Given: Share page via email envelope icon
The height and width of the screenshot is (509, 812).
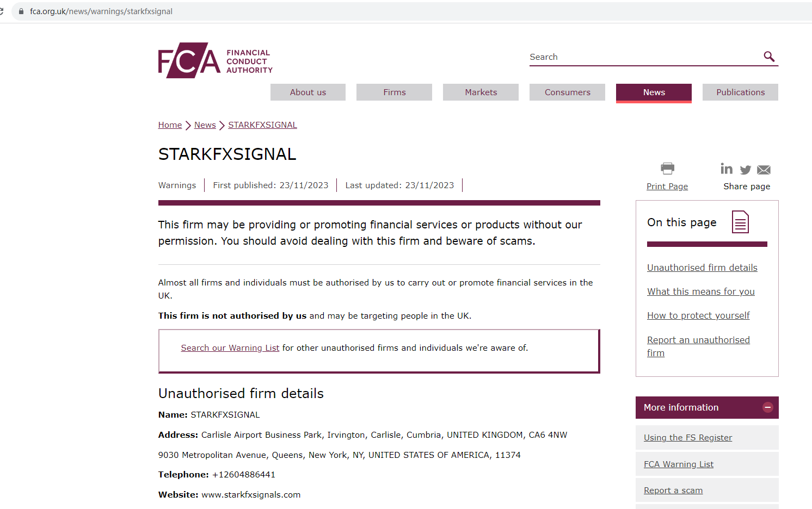Looking at the screenshot, I should (x=764, y=170).
